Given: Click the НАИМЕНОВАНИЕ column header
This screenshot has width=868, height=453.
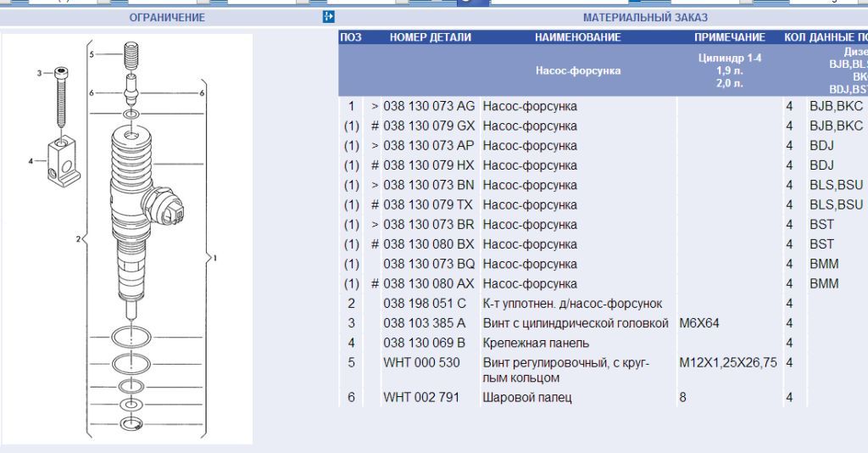Looking at the screenshot, I should click(577, 37).
